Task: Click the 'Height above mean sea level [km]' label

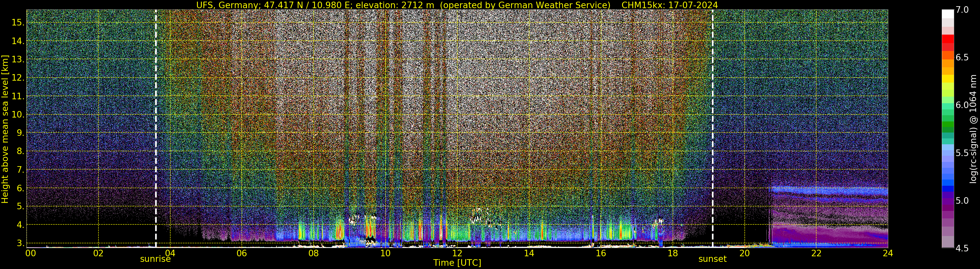Action: [5, 129]
